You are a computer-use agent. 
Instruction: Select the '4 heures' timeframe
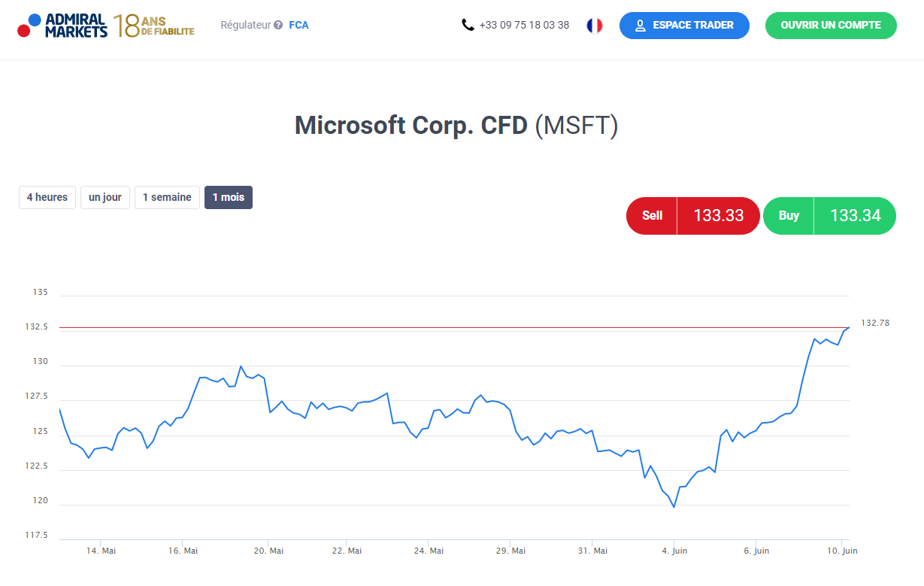click(47, 197)
